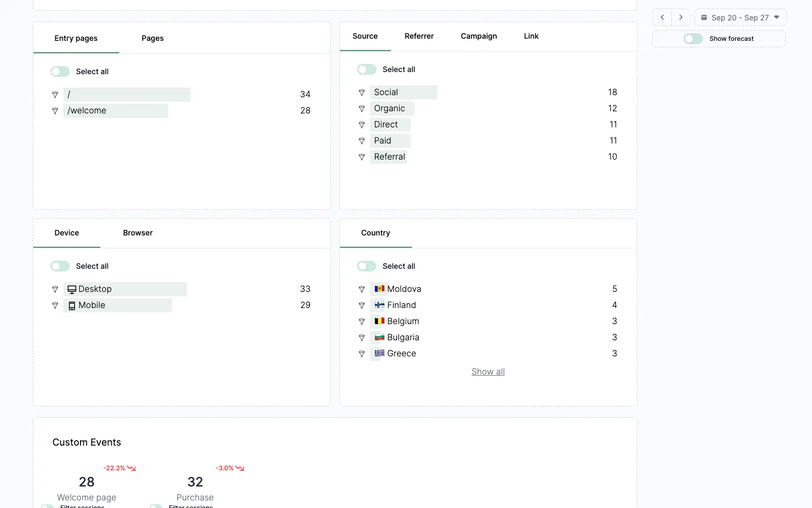Filter by Paid source icon
Image resolution: width=812 pixels, height=508 pixels.
361,141
